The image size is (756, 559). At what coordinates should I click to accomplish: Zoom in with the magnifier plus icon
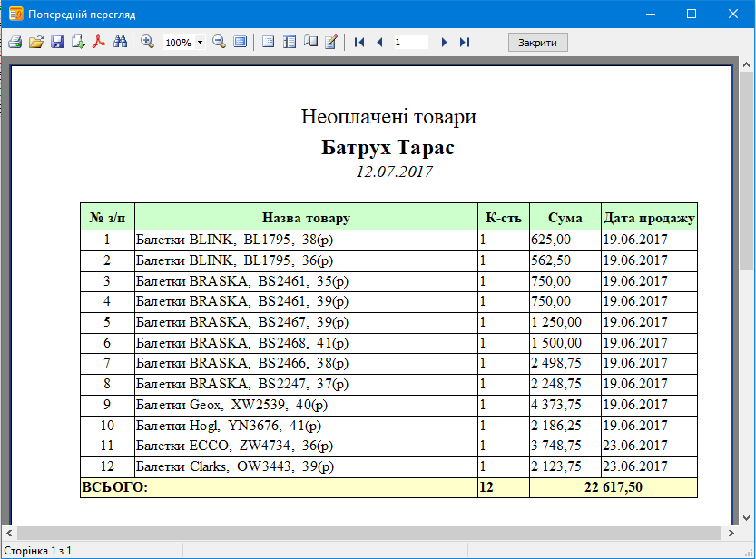coord(147,42)
